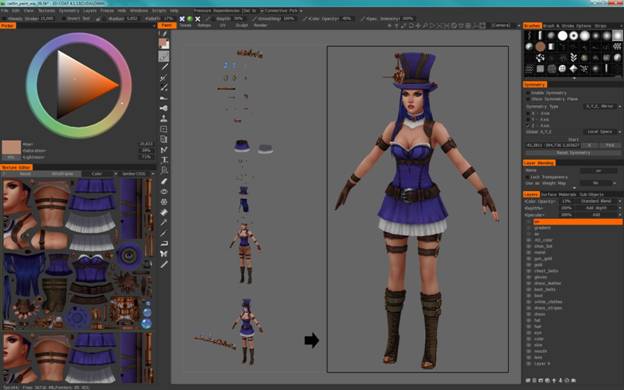Image resolution: width=624 pixels, height=390 pixels.
Task: Open the File menu
Action: click(x=4, y=11)
